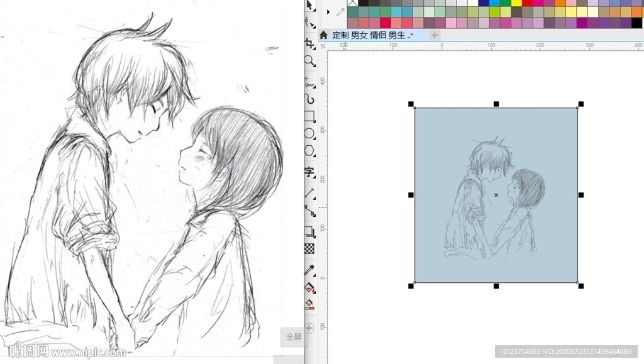
Task: Open the Welcome home tab
Action: (x=323, y=35)
